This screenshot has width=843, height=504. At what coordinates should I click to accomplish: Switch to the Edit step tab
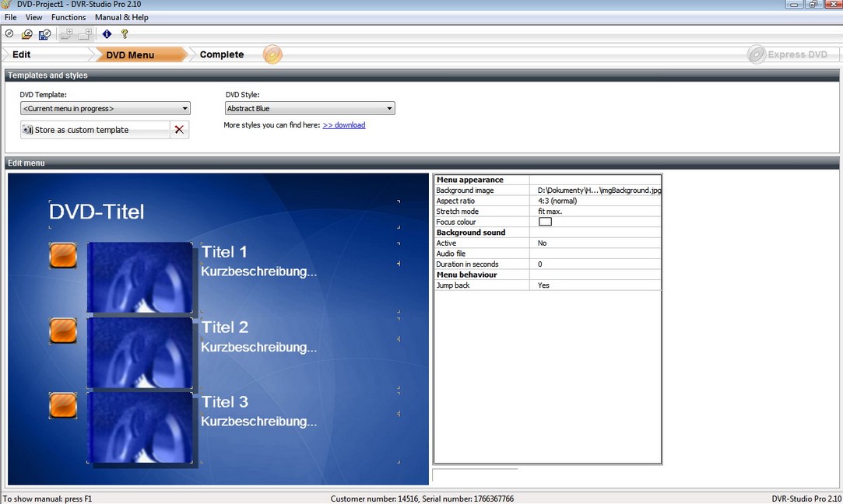[22, 54]
